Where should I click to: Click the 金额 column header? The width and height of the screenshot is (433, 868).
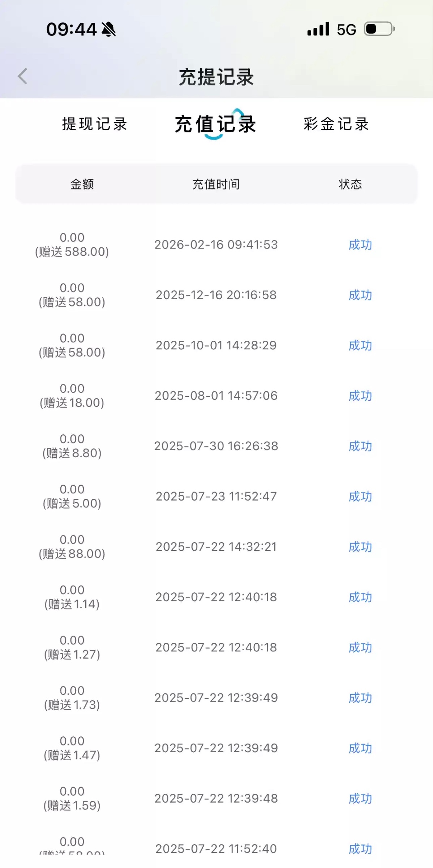pos(82,184)
